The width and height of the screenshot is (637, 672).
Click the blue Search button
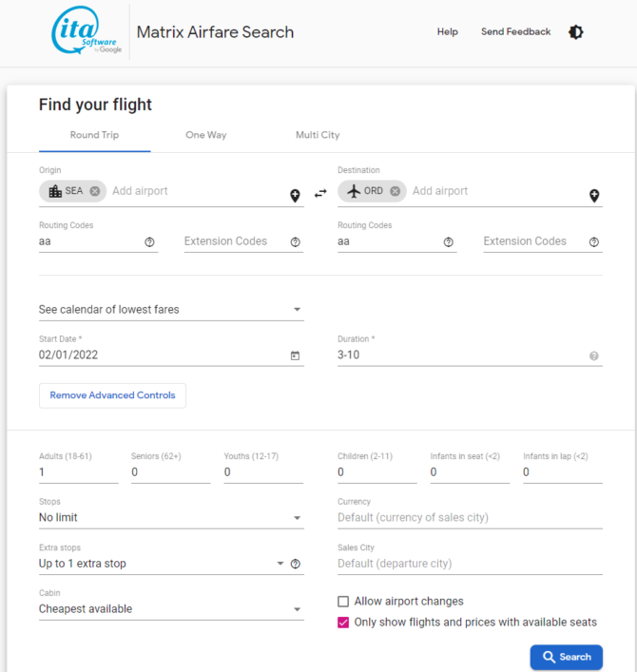[x=566, y=657]
